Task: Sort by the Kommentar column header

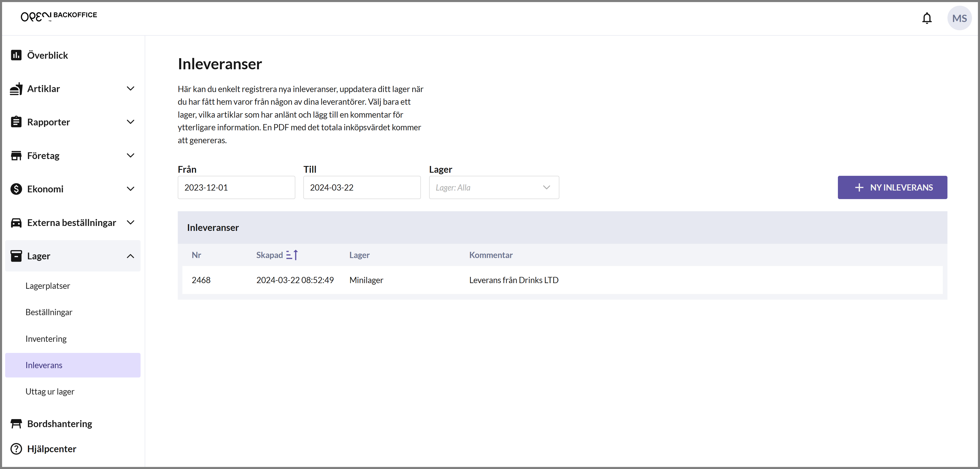Action: tap(491, 255)
